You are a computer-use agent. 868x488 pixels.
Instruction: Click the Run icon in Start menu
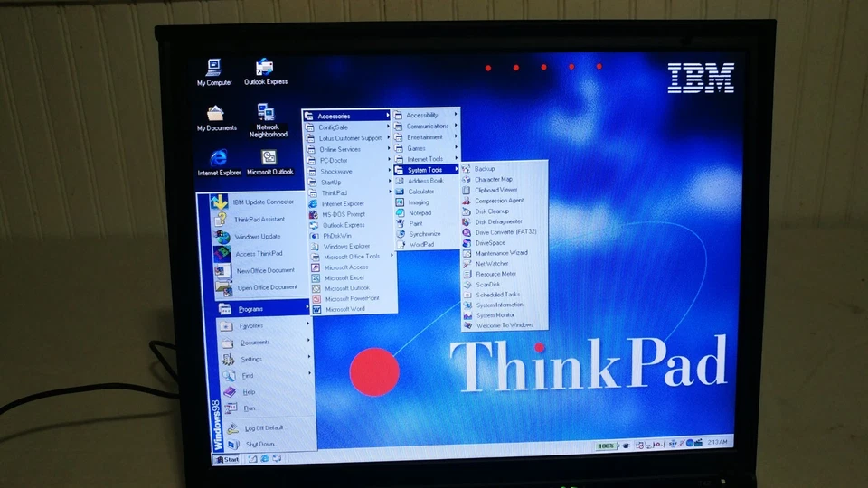231,408
